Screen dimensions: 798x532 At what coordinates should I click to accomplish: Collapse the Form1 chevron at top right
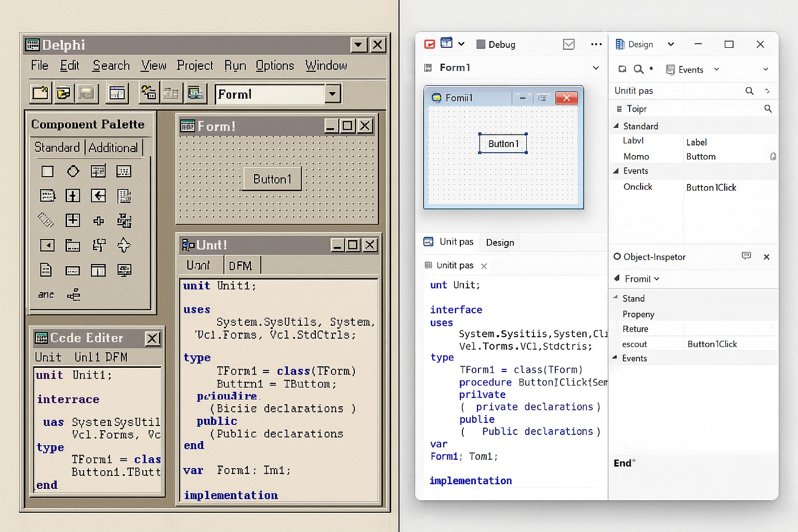point(595,68)
